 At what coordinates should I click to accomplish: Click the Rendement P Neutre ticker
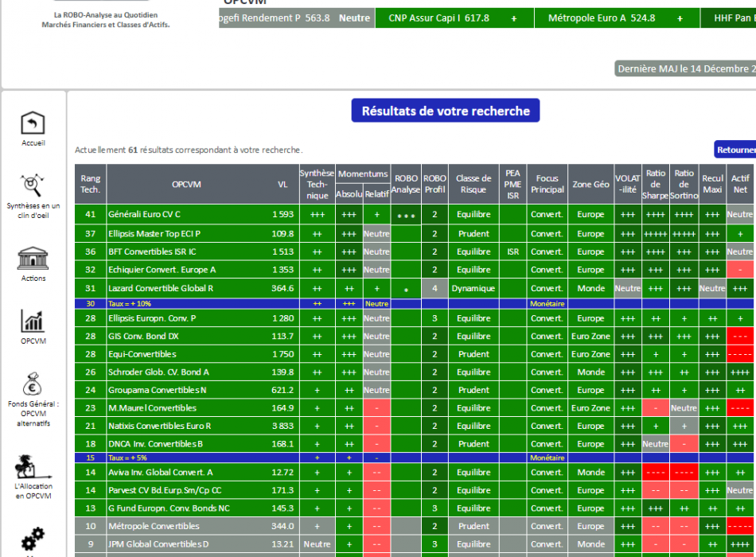(297, 18)
